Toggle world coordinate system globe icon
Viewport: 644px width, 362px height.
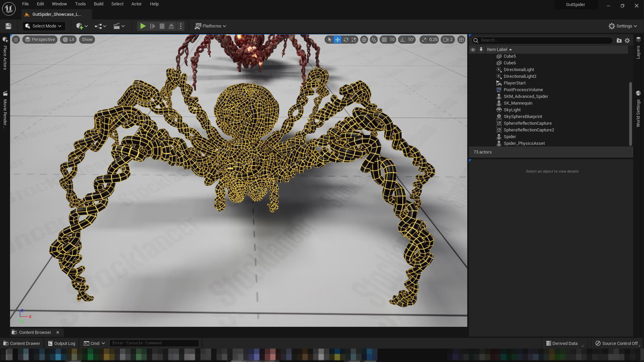(x=364, y=40)
